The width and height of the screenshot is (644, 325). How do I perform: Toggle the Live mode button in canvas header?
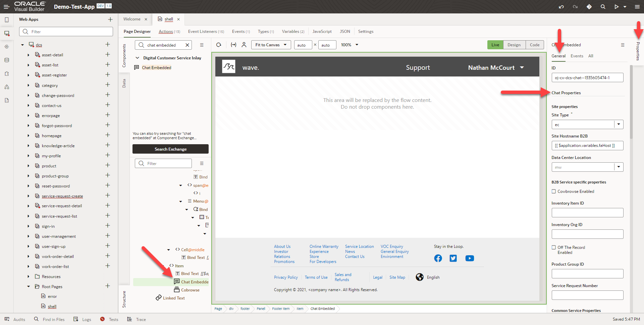point(495,45)
